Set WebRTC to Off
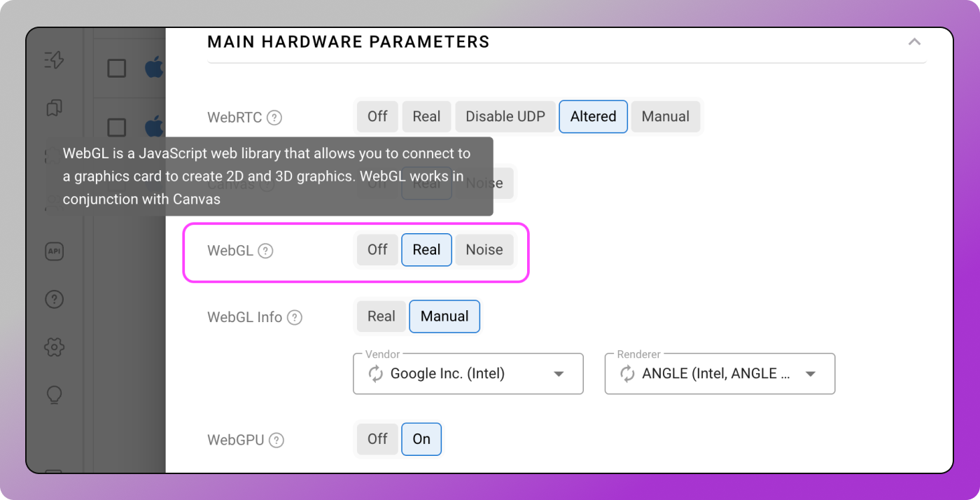 [377, 116]
